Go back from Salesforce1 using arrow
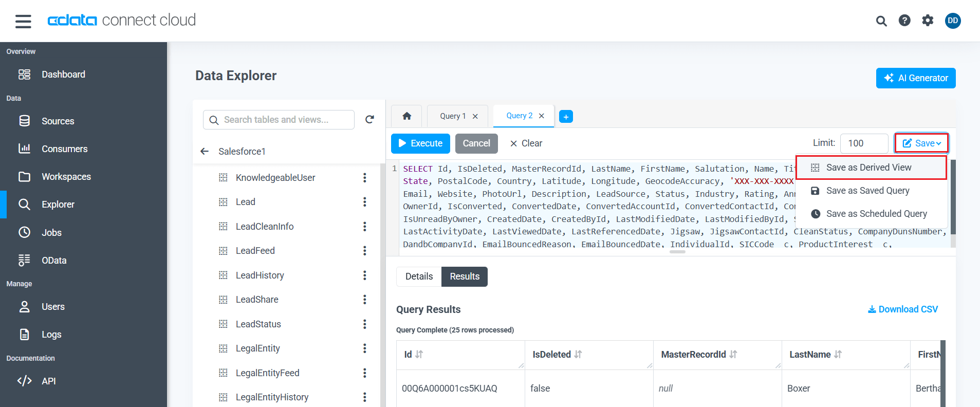Screen dimensions: 980x407 (x=205, y=151)
